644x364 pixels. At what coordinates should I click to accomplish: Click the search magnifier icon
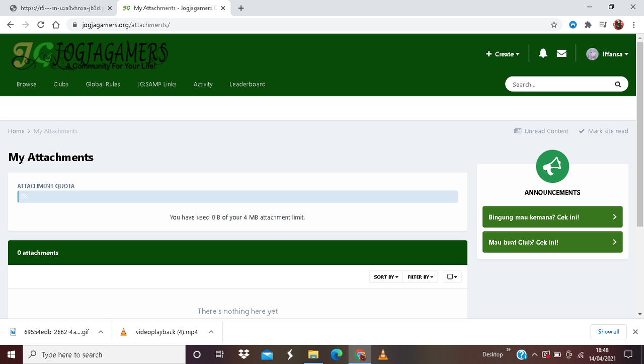coord(618,85)
